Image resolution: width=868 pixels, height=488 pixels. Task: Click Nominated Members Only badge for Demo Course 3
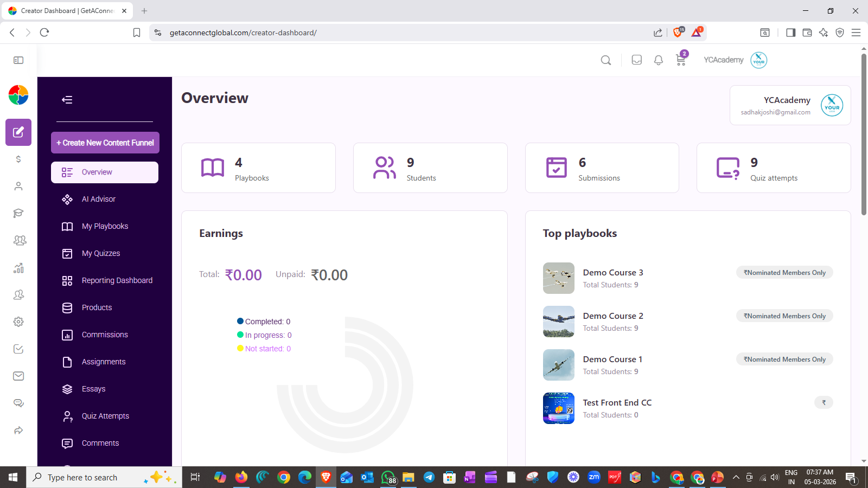(x=784, y=273)
